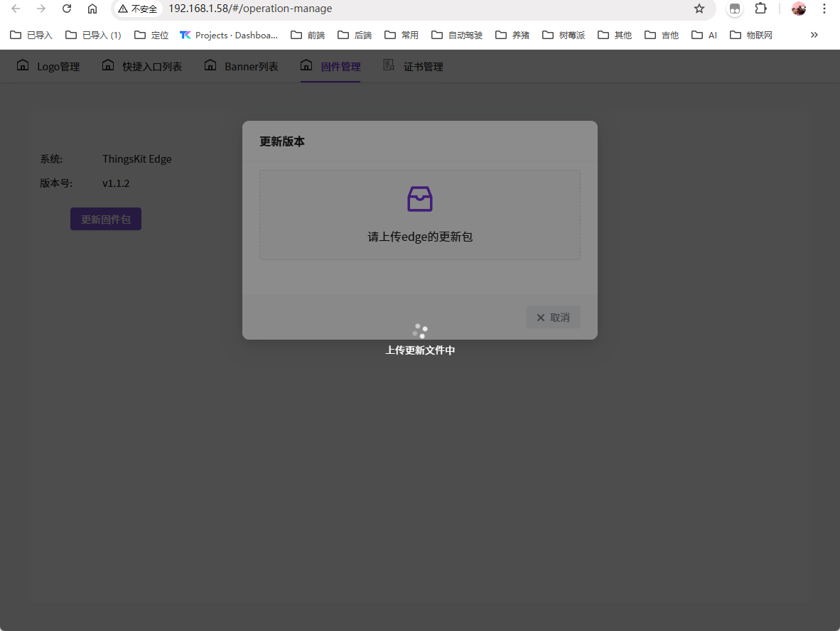Screen dimensions: 840x631
Task: Open the browser extensions puzzle icon
Action: [760, 9]
